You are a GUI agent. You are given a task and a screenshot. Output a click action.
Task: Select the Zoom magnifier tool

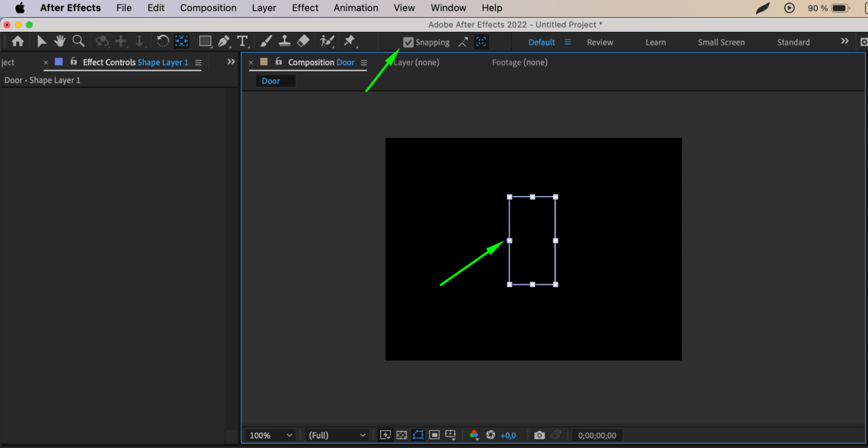point(78,41)
